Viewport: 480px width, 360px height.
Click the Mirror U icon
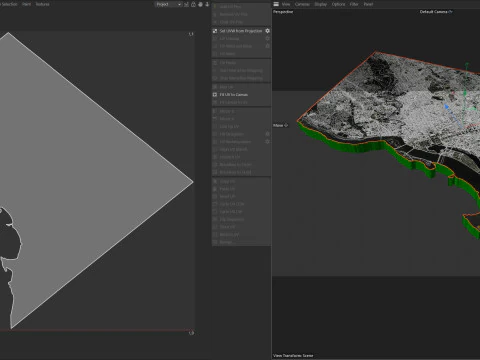[x=215, y=111]
